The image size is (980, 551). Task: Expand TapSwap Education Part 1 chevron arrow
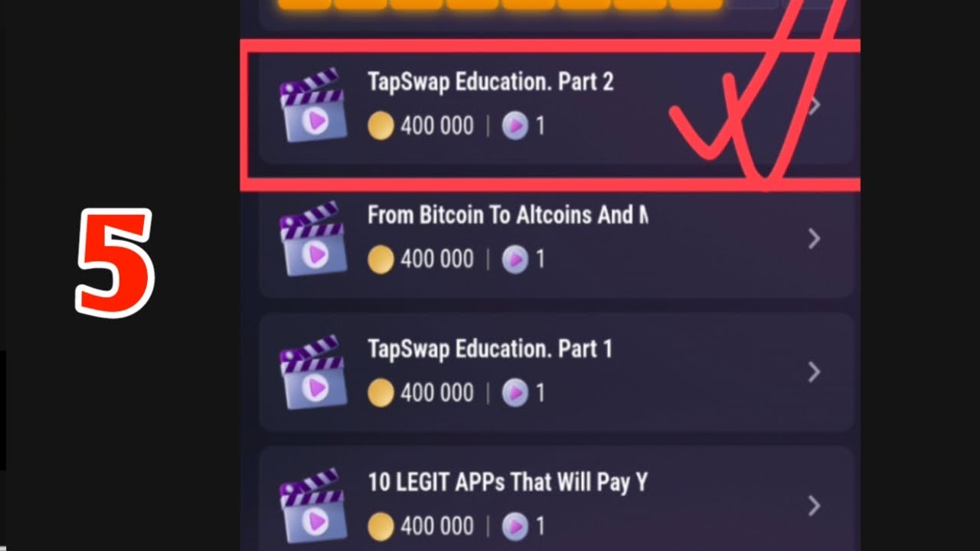(814, 372)
